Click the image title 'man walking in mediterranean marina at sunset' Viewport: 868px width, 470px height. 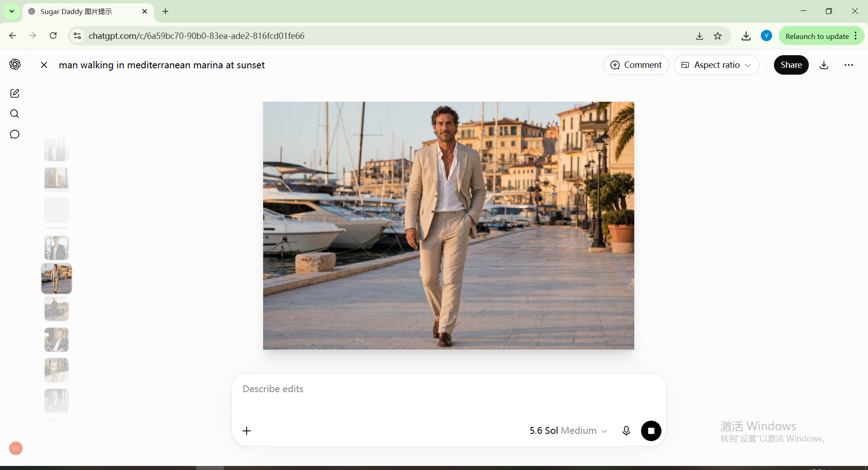(x=161, y=65)
